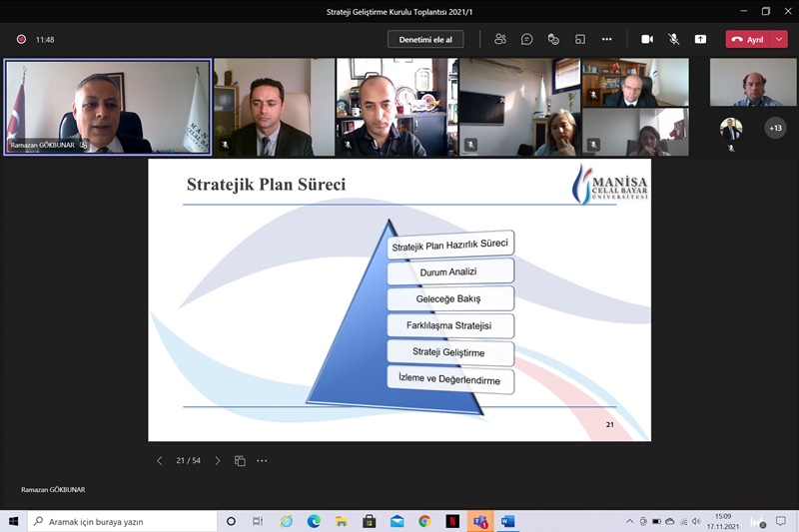Show hidden system tray icons

pos(630,521)
